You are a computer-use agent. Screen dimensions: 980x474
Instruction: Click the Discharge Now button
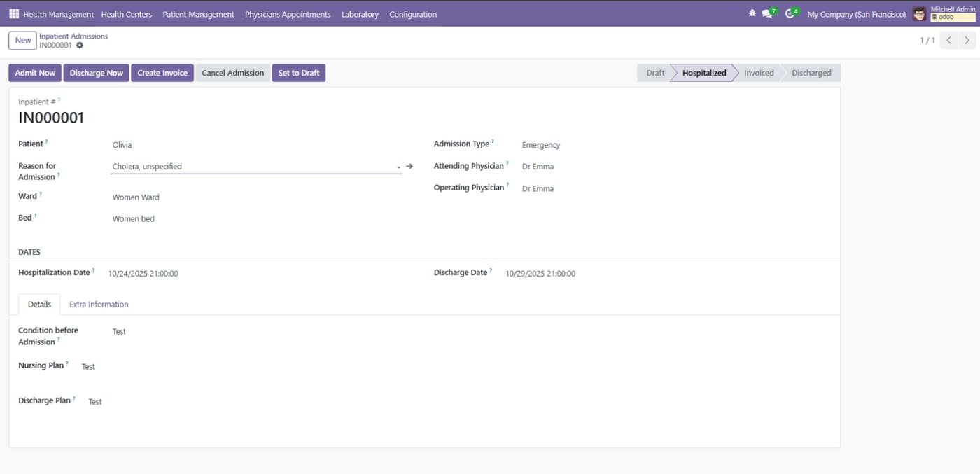coord(97,73)
